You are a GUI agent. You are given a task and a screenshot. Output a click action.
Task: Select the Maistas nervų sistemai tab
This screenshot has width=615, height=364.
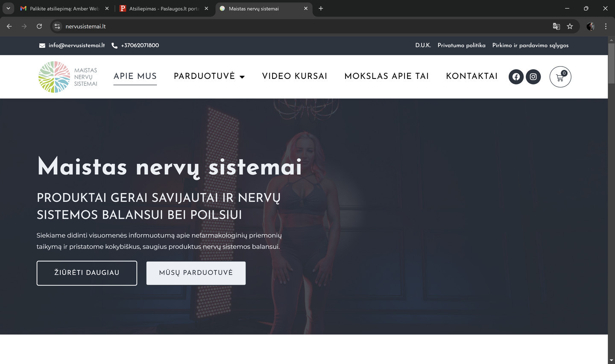[264, 9]
